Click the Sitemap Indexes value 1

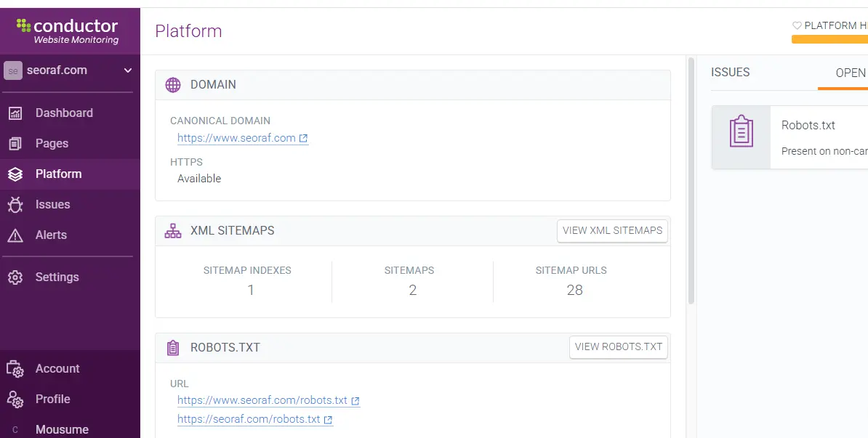pyautogui.click(x=251, y=290)
